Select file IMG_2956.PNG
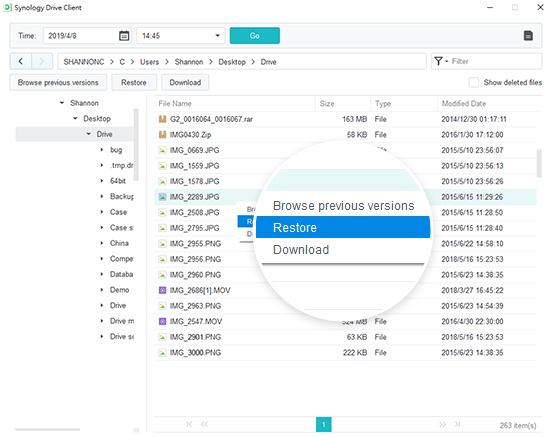550x437 pixels. [x=195, y=259]
